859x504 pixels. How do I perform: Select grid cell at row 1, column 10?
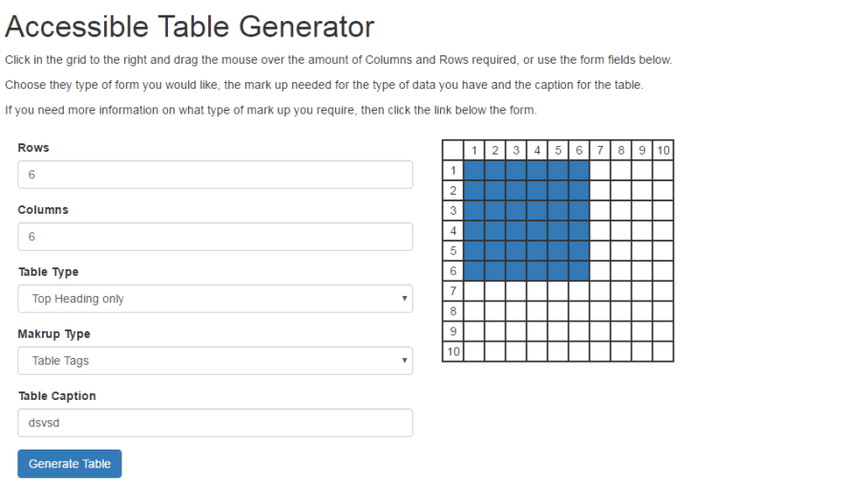tap(663, 170)
